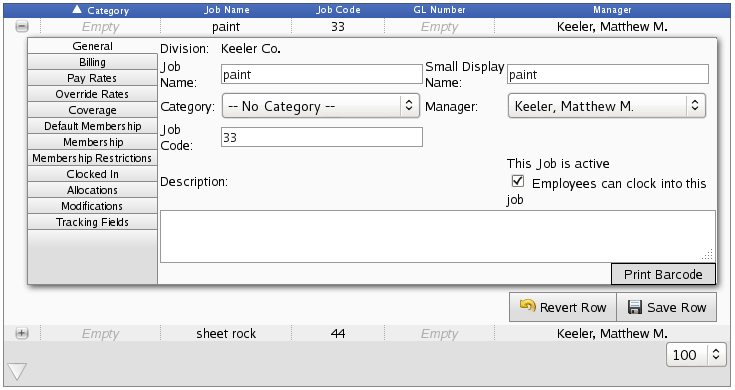Screen dimensions: 735x390
Task: Expand the sheet rock job row
Action: [x=22, y=333]
